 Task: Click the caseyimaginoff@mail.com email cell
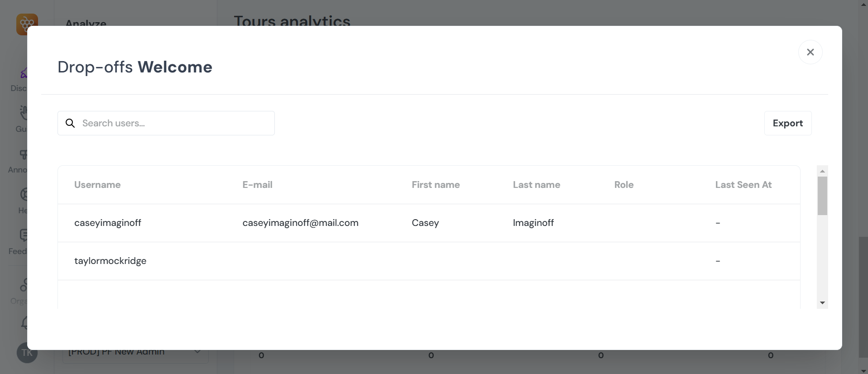coord(300,223)
